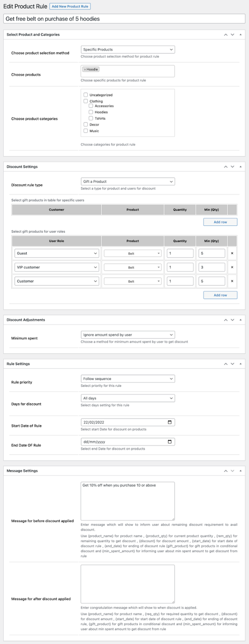Image resolution: width=249 pixels, height=644 pixels.
Task: Delete the VIP customer row
Action: point(232,267)
